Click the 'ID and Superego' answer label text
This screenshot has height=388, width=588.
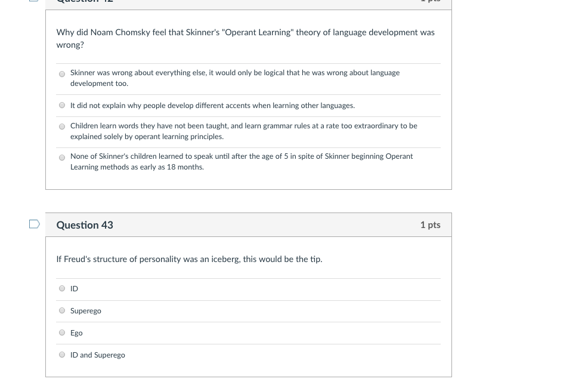[x=98, y=355]
